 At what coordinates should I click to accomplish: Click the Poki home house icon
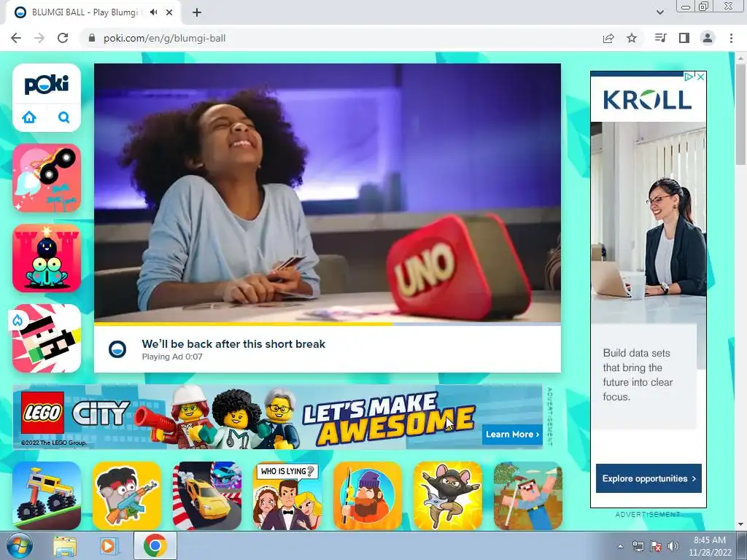(29, 117)
